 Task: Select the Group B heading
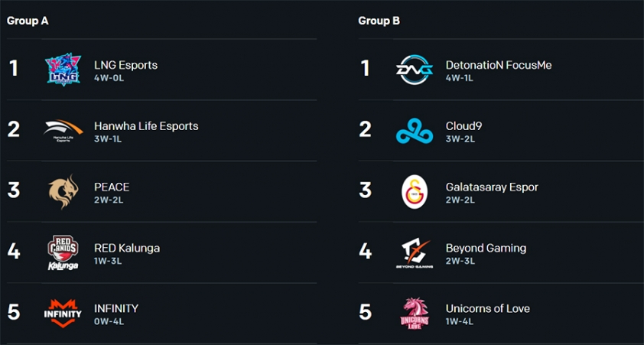pos(379,21)
